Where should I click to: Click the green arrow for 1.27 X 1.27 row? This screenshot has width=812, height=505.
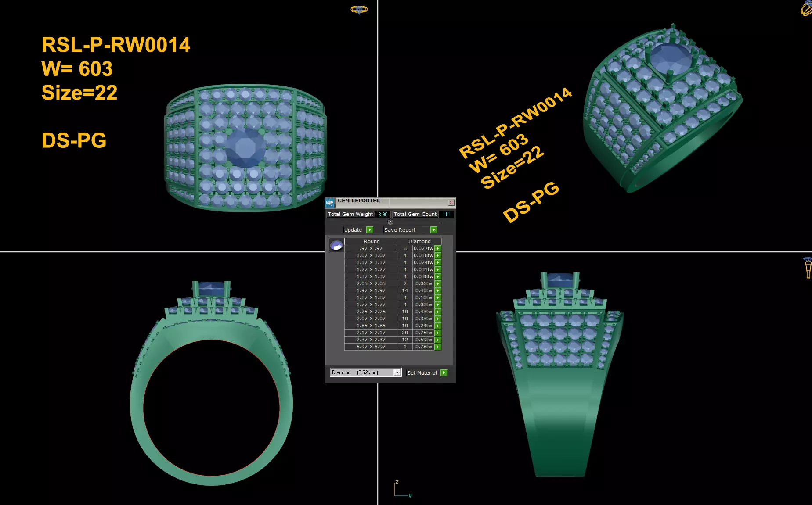[438, 269]
